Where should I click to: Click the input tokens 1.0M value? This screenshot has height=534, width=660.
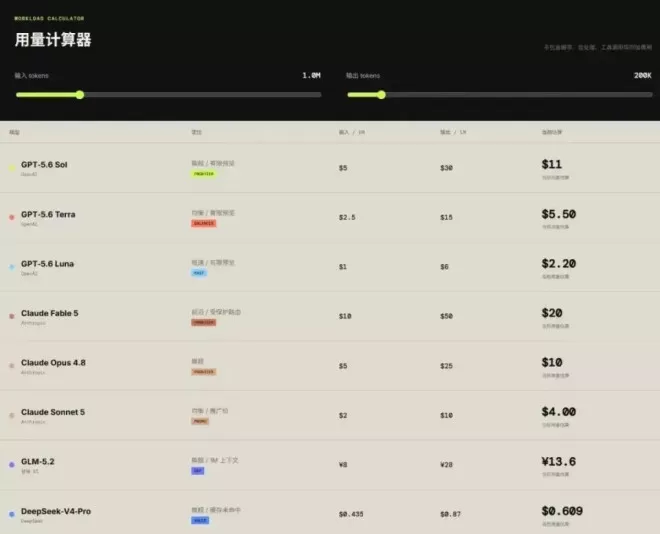pos(311,75)
